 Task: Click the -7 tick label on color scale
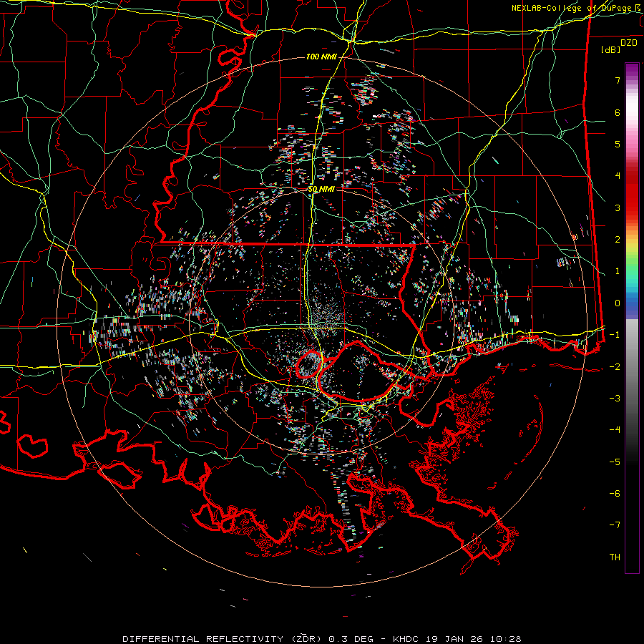pyautogui.click(x=615, y=525)
